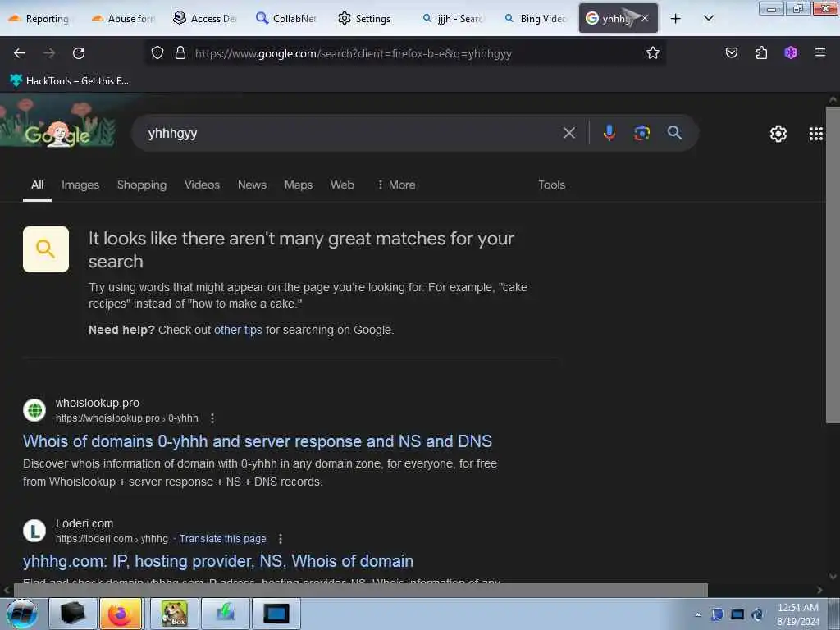This screenshot has height=630, width=840.
Task: Select the Shopping search filter
Action: (x=142, y=185)
